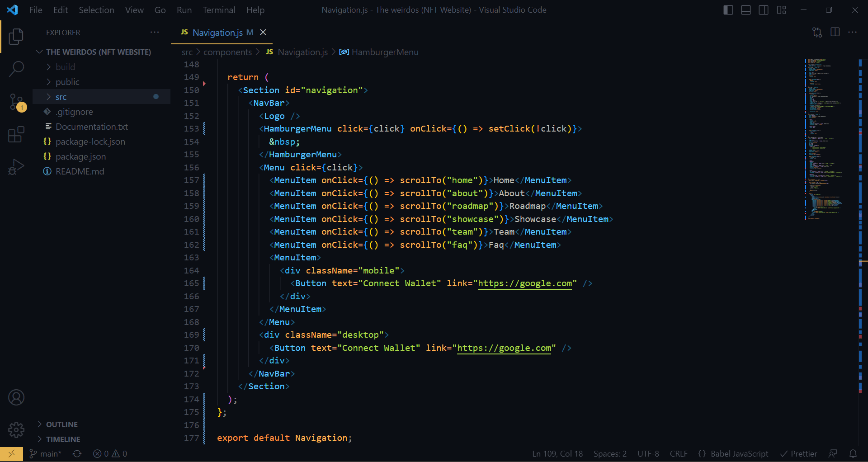
Task: Follow the https://google.com link
Action: coord(525,283)
